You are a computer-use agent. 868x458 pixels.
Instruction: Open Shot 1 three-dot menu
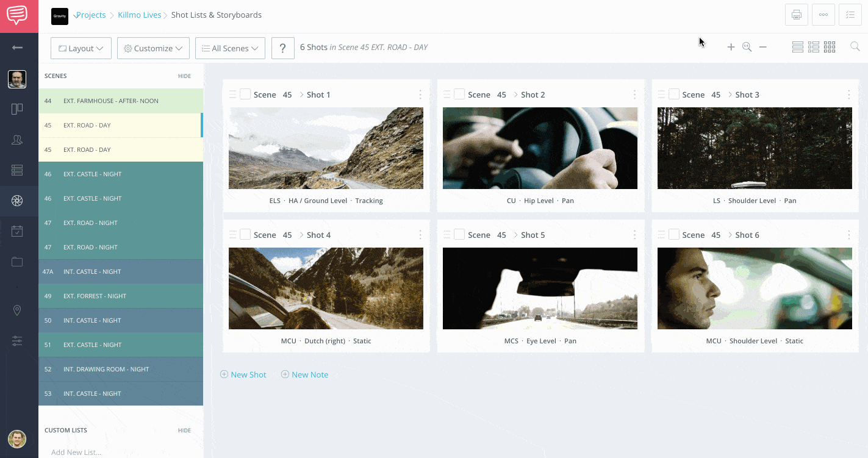420,95
